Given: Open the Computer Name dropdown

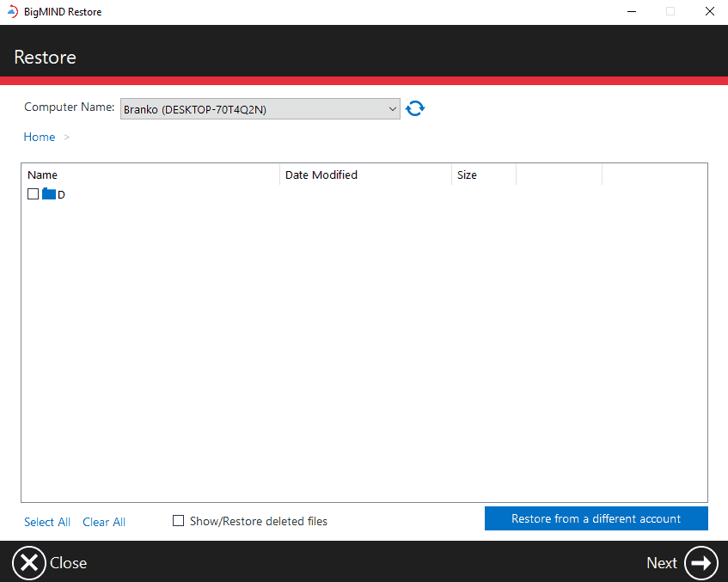Looking at the screenshot, I should coord(260,108).
